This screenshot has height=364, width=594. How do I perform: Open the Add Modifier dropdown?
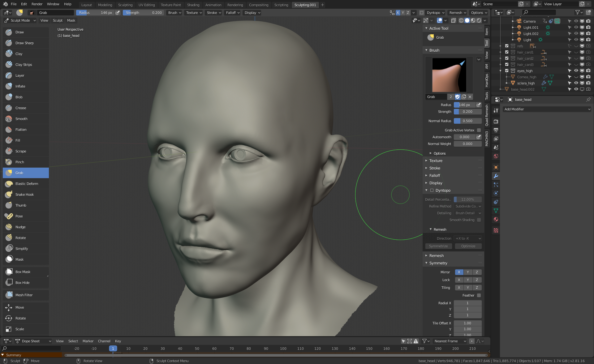547,109
